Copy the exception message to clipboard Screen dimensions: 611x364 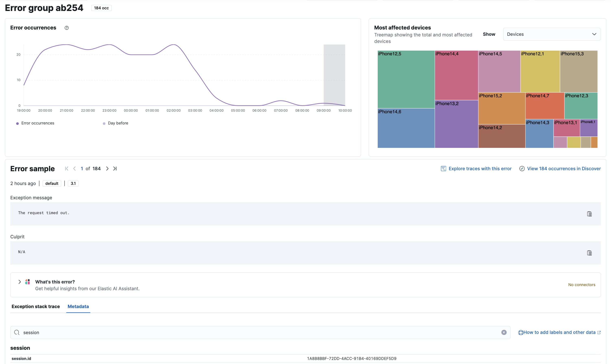click(589, 214)
